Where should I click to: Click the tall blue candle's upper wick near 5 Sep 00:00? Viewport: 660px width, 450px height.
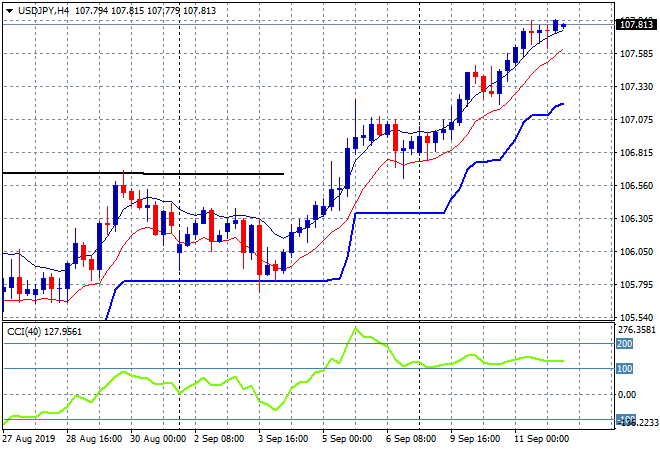[x=356, y=118]
